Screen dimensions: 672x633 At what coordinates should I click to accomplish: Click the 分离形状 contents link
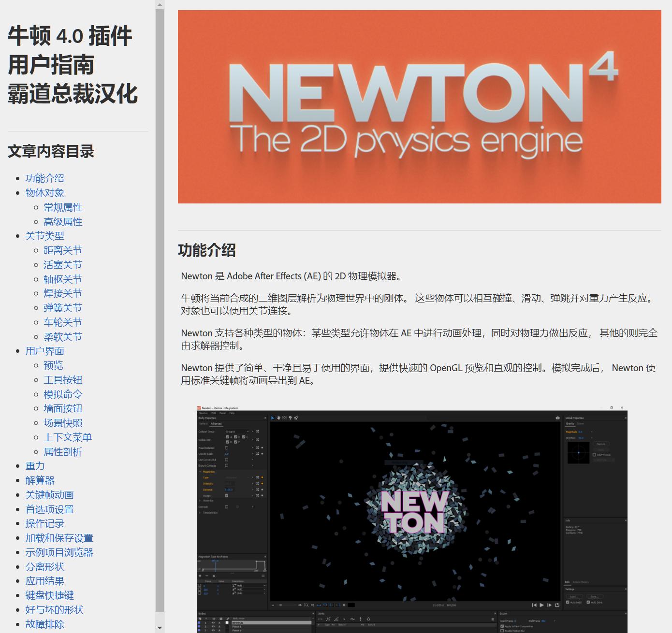pos(44,567)
